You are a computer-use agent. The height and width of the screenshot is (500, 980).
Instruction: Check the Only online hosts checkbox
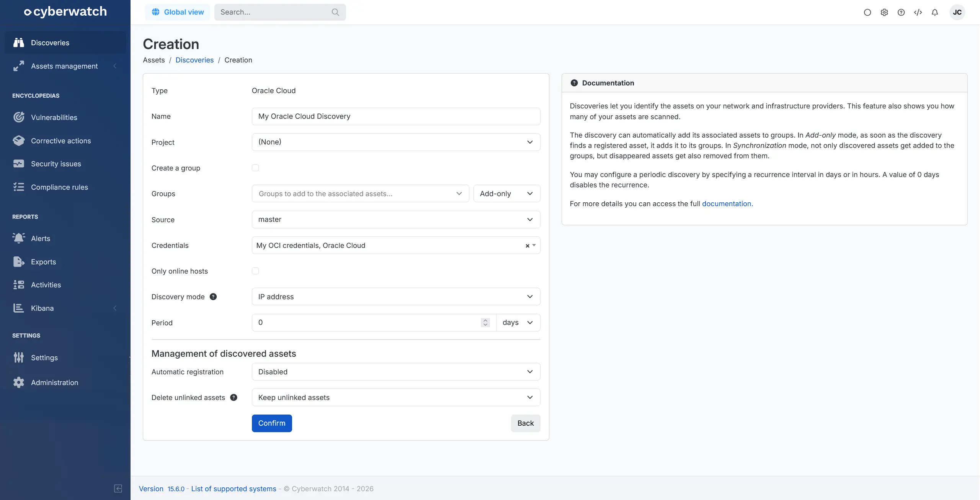point(255,271)
